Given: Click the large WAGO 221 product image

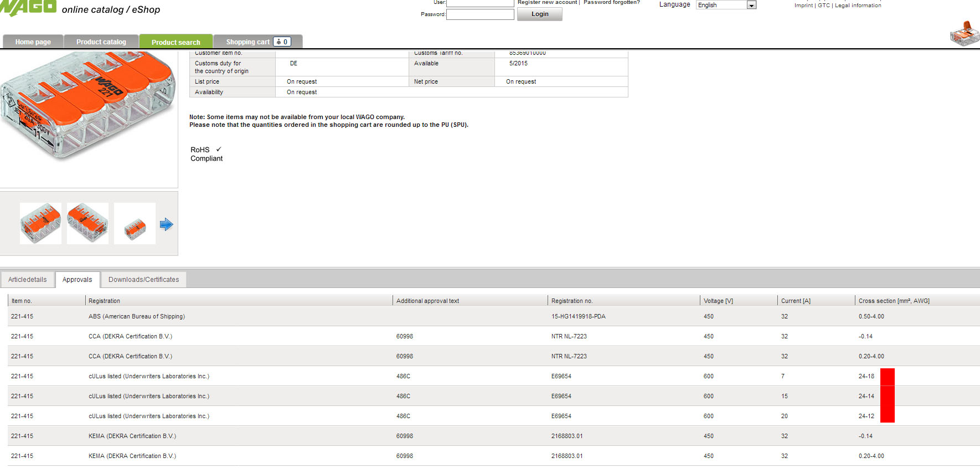Looking at the screenshot, I should (87, 105).
